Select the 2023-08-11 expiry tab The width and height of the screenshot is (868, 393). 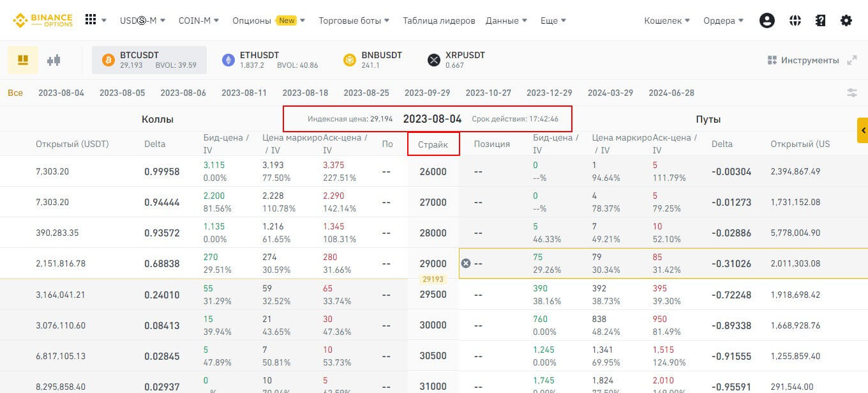click(x=244, y=93)
